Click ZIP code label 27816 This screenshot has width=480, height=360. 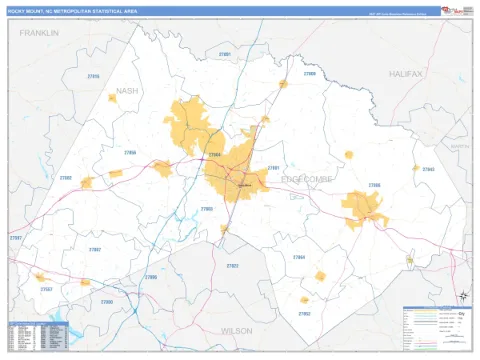tap(93, 76)
